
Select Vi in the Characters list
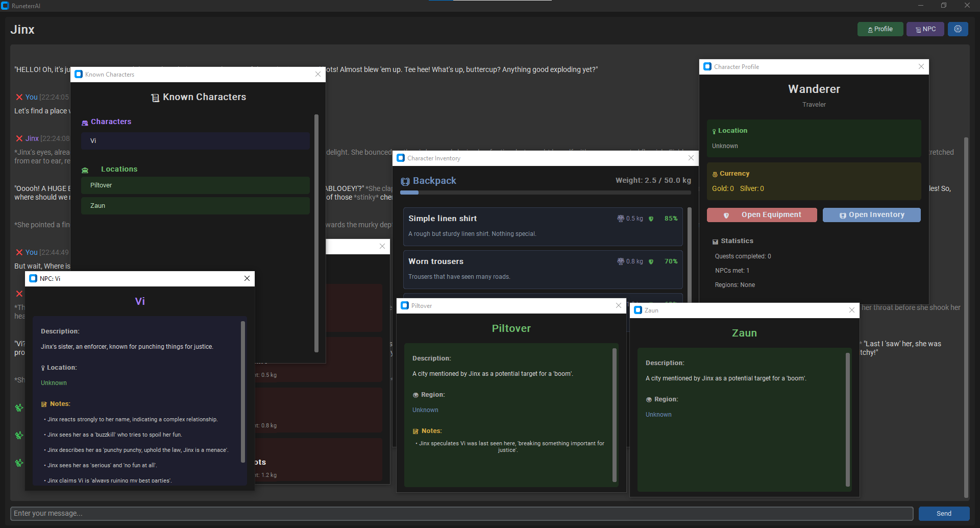point(195,141)
